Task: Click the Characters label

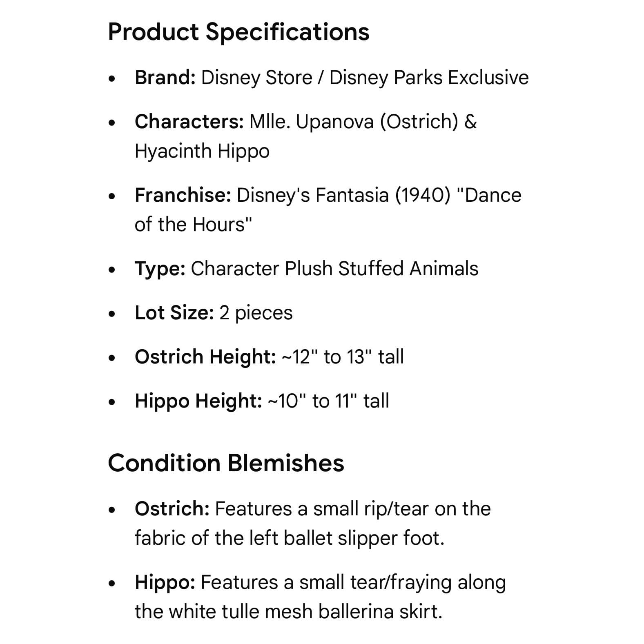Action: point(189,122)
